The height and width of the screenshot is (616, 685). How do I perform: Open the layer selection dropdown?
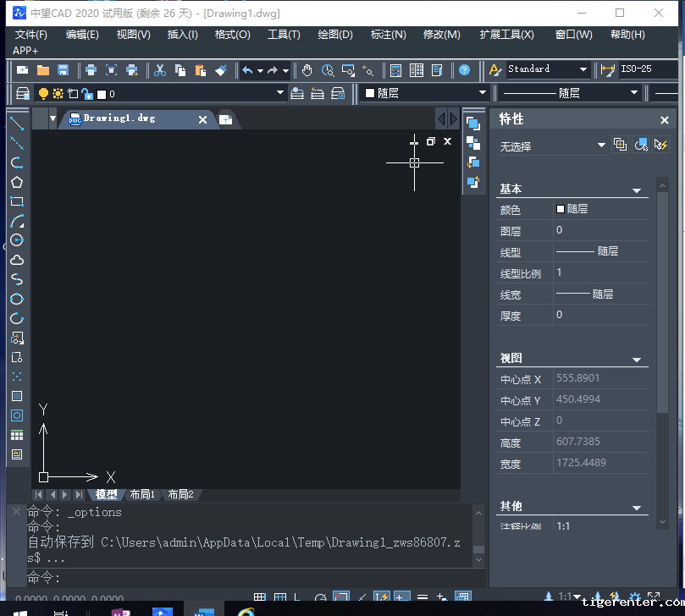point(280,94)
